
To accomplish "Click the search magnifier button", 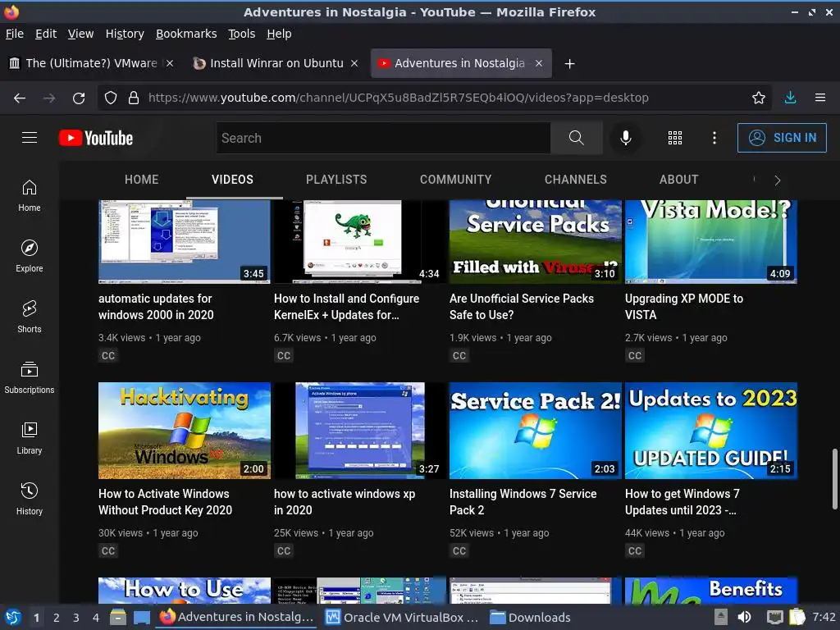I will (576, 138).
